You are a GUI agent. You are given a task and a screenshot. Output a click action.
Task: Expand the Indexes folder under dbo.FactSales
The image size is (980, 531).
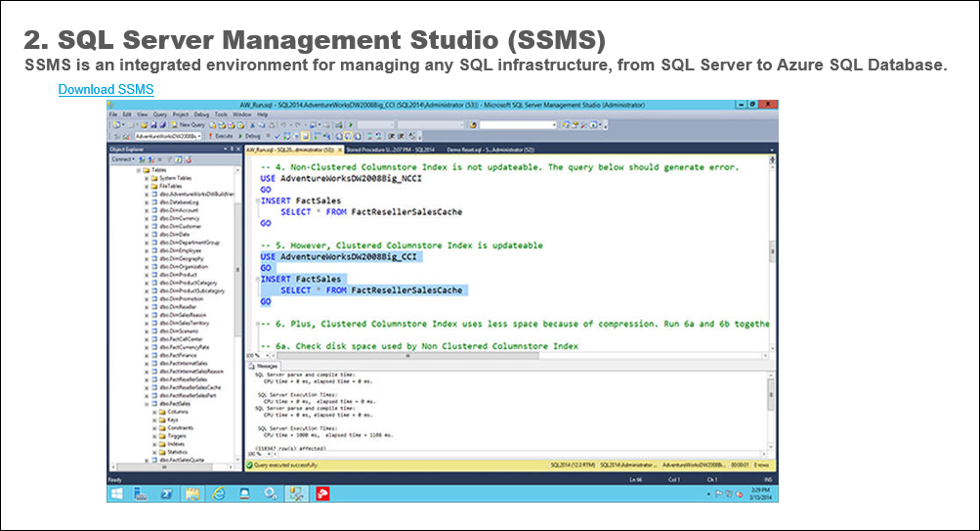click(x=154, y=445)
